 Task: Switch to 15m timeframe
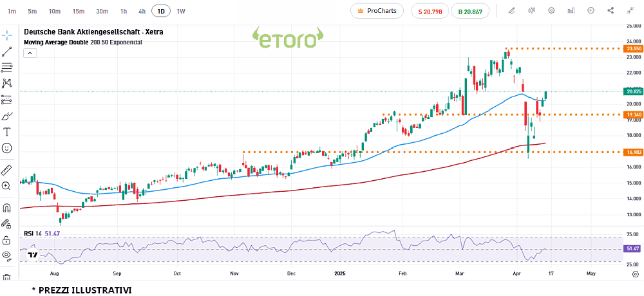(78, 12)
